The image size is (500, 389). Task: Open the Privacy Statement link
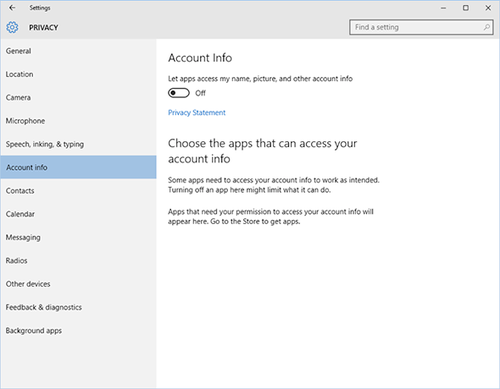pos(197,113)
